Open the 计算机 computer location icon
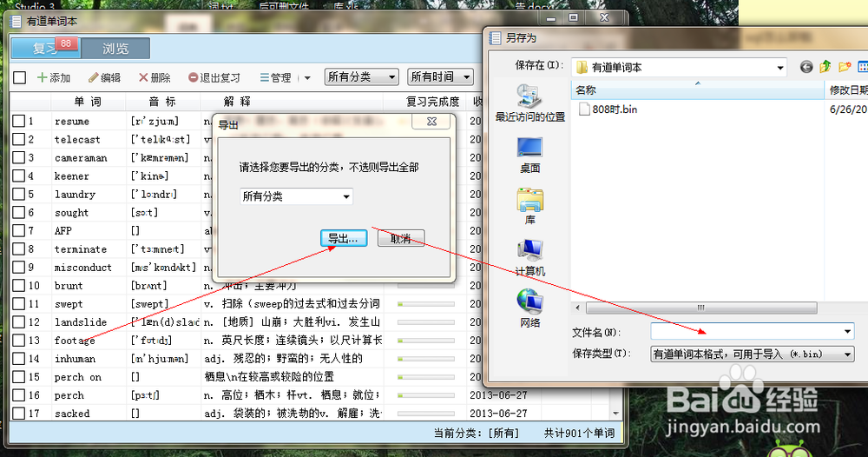Viewport: 868px width, 457px height. point(529,251)
